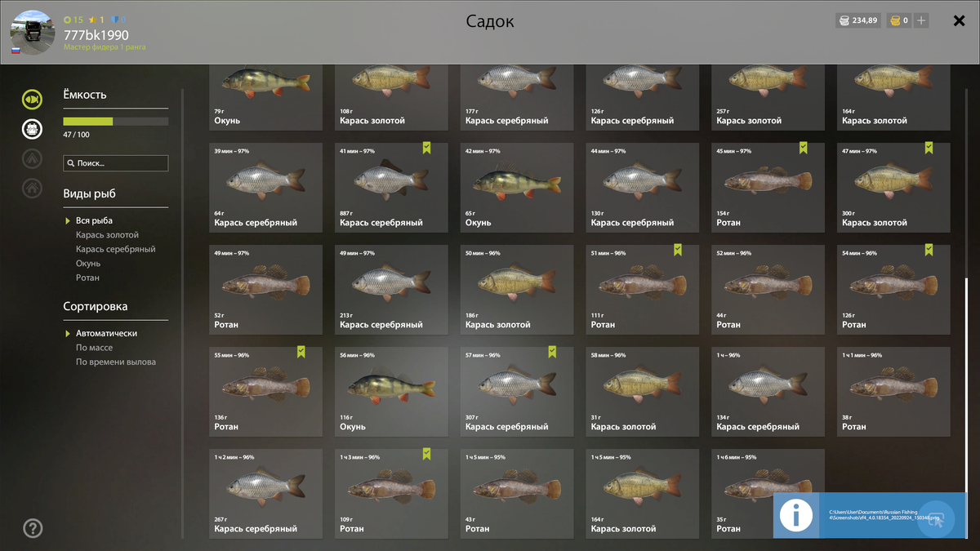Toggle checkmark on 887 г Карась серебряный
Screen dimensions: 980x551
426,148
